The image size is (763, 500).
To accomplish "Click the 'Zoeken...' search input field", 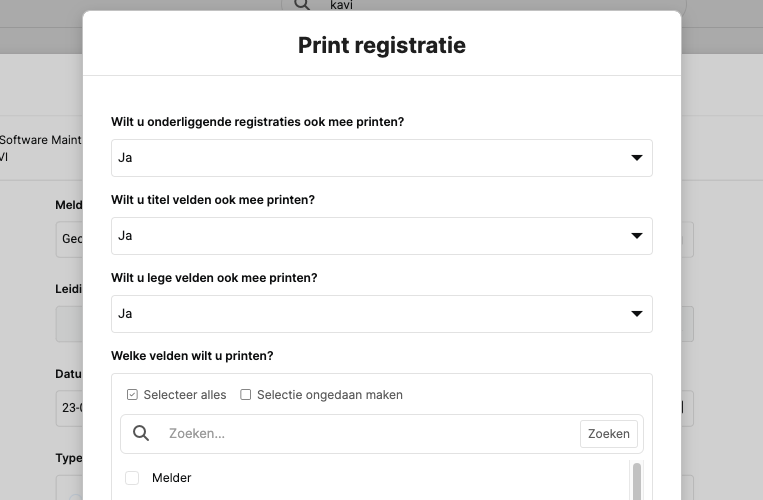I will click(x=365, y=433).
